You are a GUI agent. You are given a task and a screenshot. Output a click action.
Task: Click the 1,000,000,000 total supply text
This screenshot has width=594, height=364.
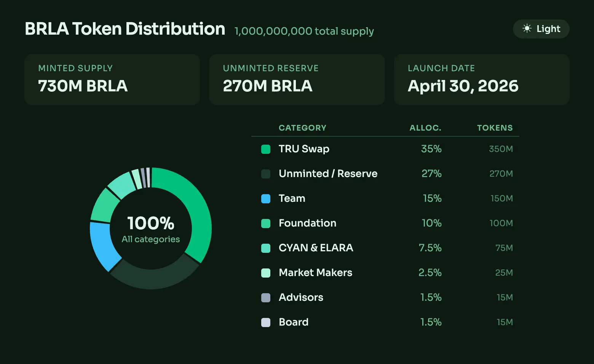coord(303,31)
